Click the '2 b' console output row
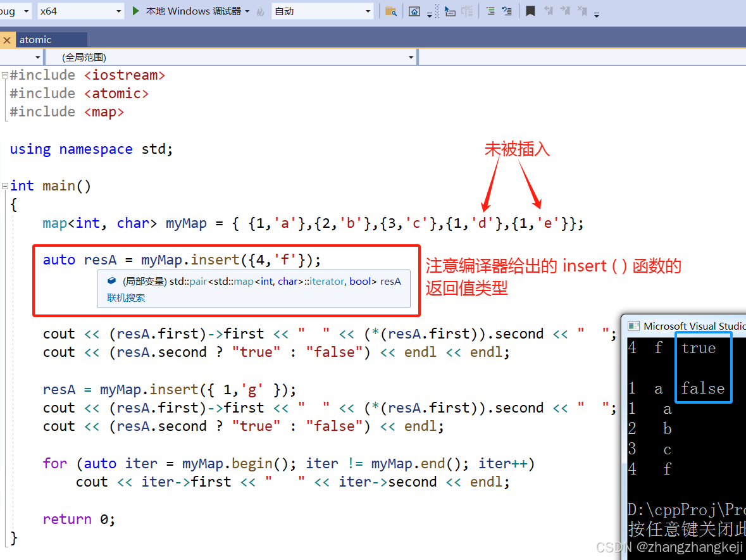746x560 pixels. [650, 429]
